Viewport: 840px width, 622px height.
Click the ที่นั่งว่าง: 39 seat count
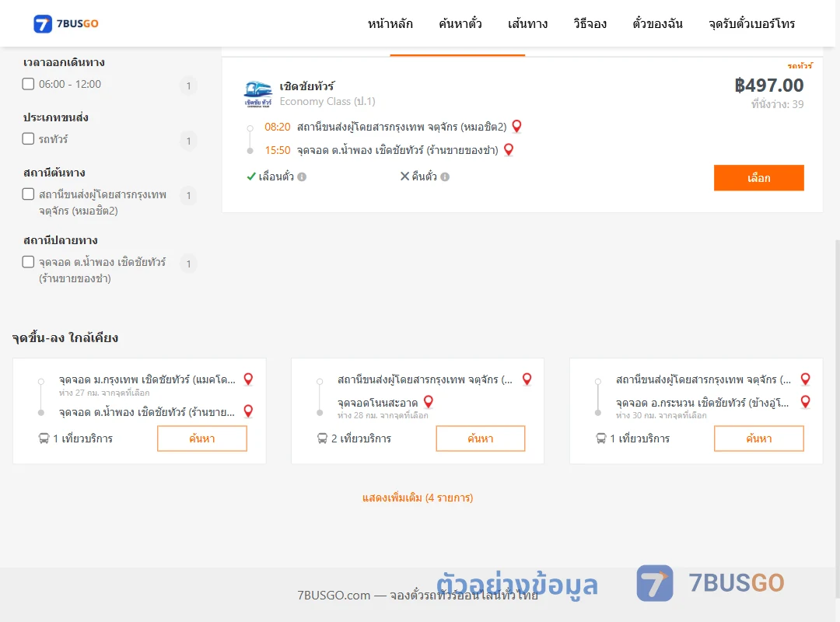pos(777,104)
